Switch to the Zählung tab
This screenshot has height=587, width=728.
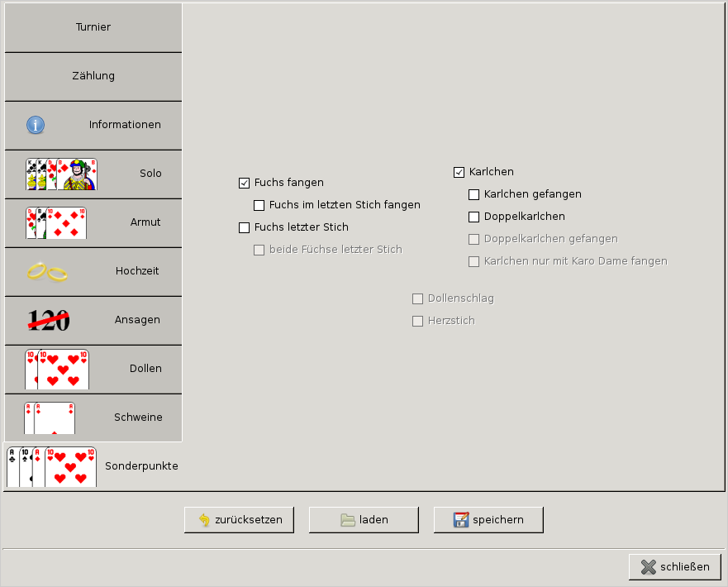(93, 76)
